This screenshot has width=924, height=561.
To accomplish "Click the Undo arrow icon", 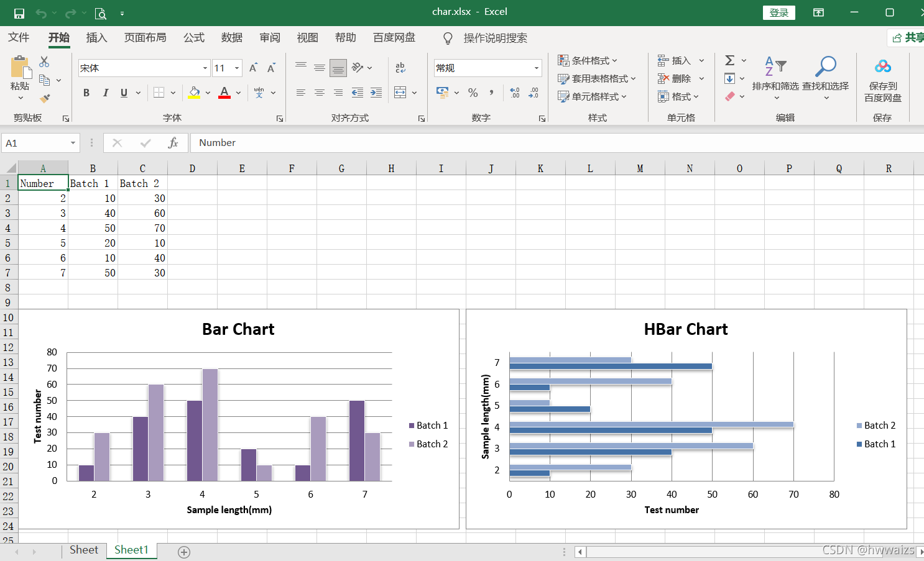I will tap(41, 13).
